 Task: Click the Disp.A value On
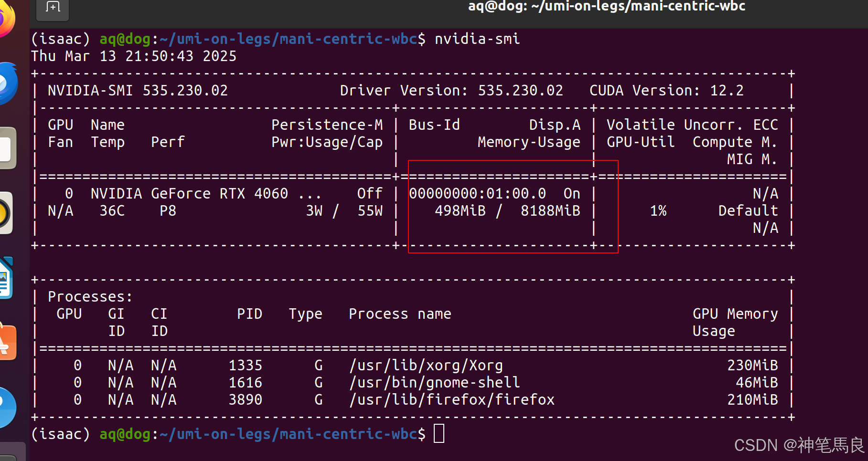pyautogui.click(x=572, y=194)
